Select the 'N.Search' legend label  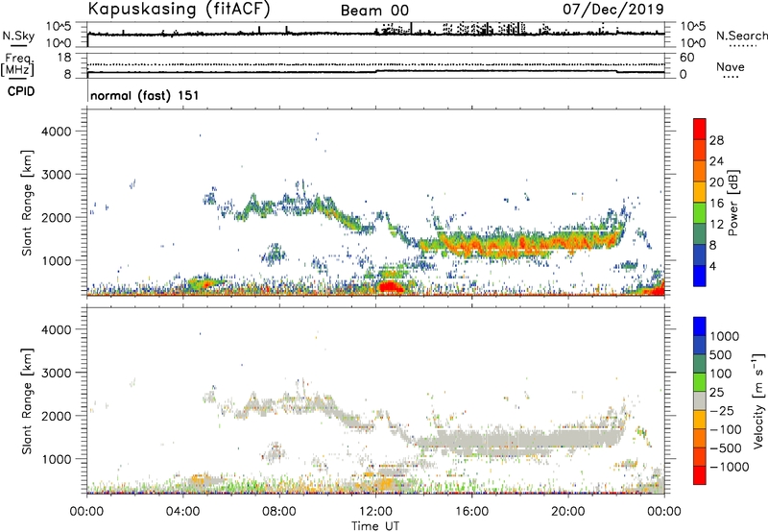pyautogui.click(x=741, y=36)
